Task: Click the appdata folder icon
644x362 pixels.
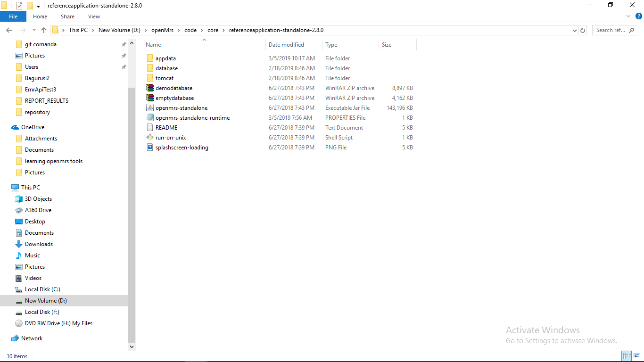Action: [x=150, y=58]
